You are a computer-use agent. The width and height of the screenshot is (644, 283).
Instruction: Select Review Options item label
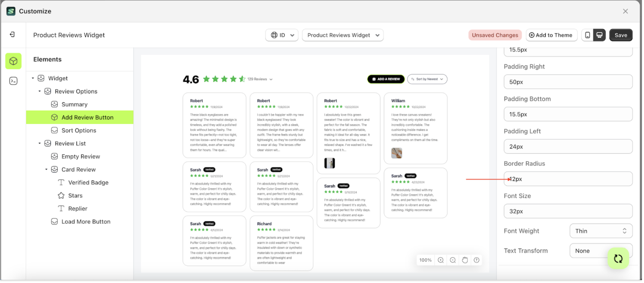pos(76,91)
